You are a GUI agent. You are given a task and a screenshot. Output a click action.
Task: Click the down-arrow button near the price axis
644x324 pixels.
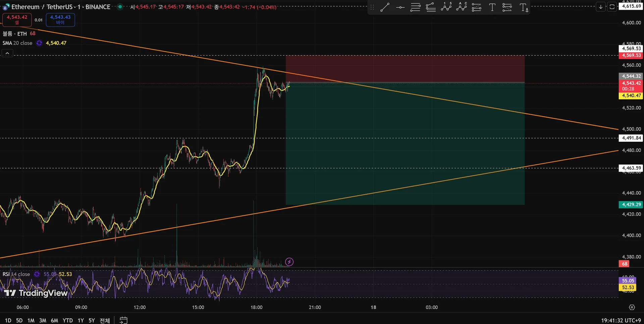(x=601, y=7)
